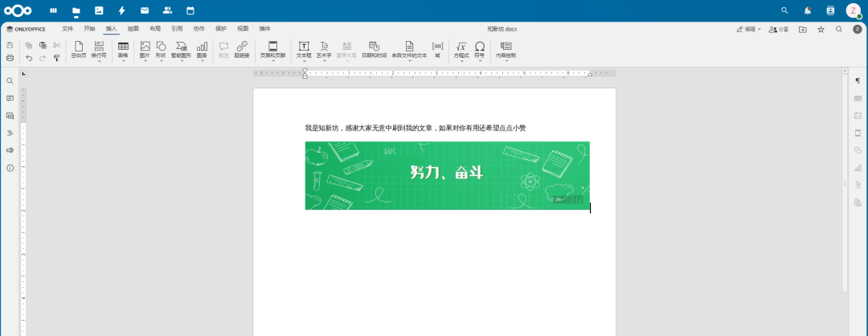Undo the last action
Viewport: 868px width, 336px height.
29,58
